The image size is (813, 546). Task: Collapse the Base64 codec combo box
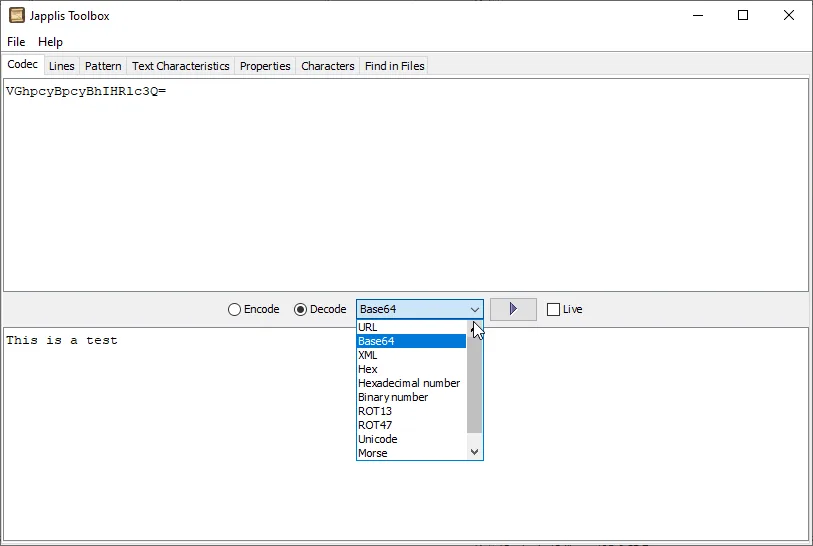pos(474,310)
